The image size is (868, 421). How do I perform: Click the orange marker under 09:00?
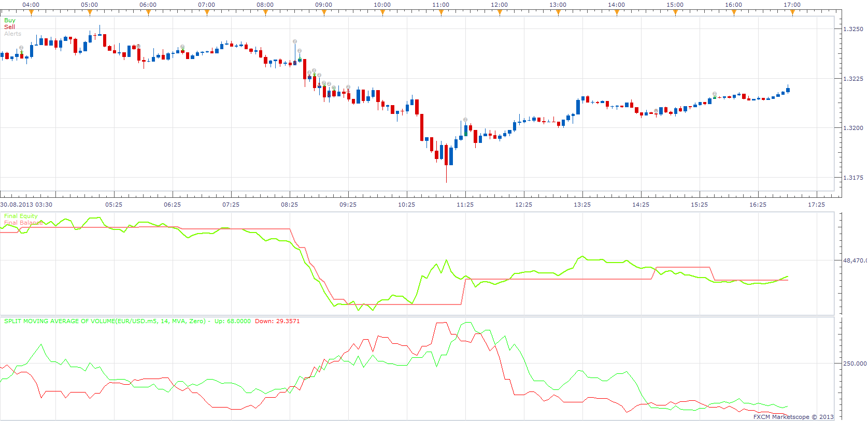coord(324,13)
